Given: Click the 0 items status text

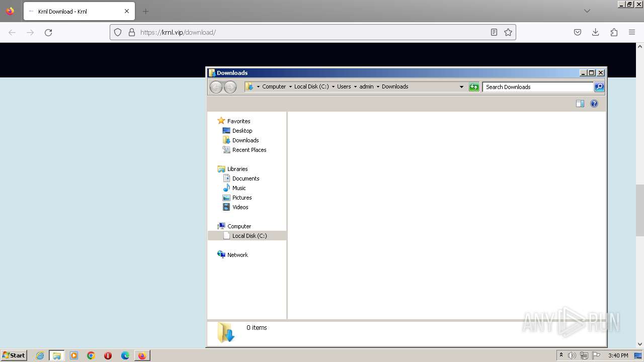Looking at the screenshot, I should pos(257,328).
